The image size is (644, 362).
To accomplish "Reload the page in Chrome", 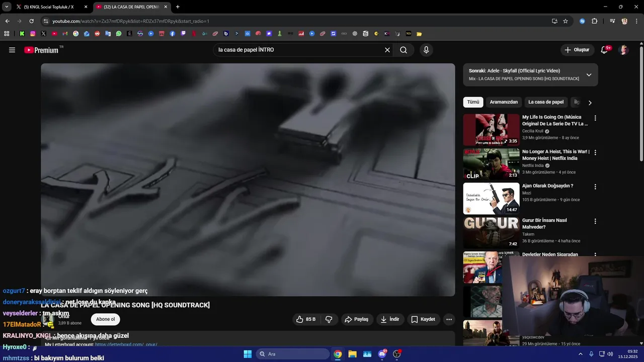I will pos(31,21).
